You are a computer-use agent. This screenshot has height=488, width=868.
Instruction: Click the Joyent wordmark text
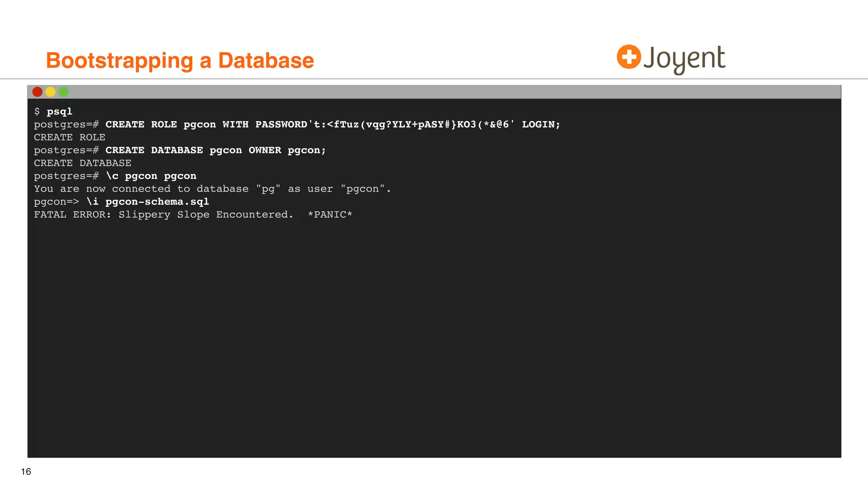click(x=684, y=59)
